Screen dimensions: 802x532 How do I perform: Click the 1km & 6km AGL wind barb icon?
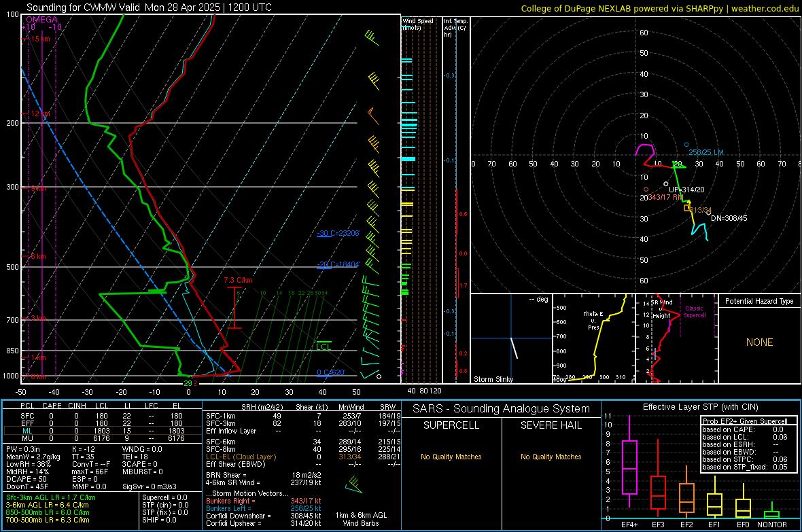point(353,484)
